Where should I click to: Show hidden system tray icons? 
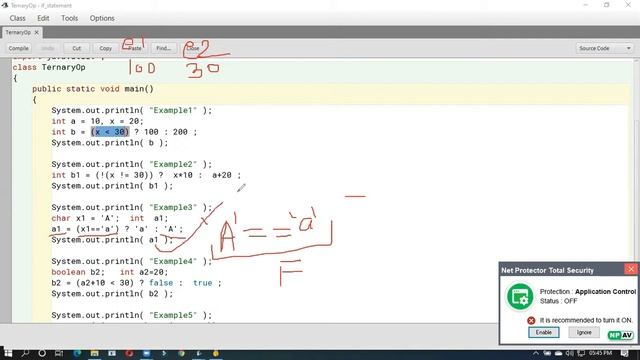tap(536, 353)
